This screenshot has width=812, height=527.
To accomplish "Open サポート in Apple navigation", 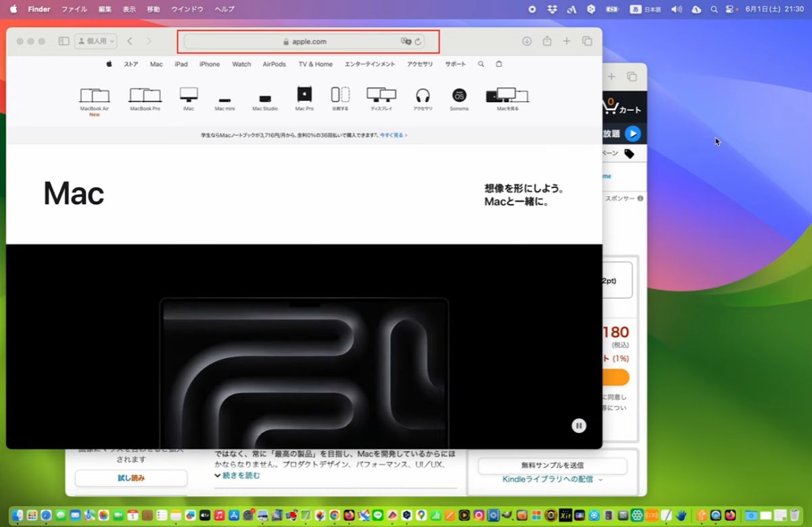I will [455, 64].
